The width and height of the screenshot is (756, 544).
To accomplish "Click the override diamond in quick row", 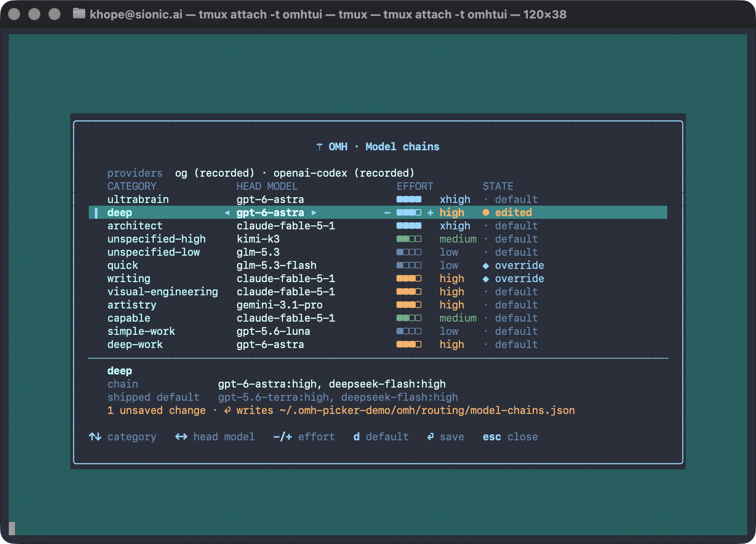I will click(x=486, y=265).
